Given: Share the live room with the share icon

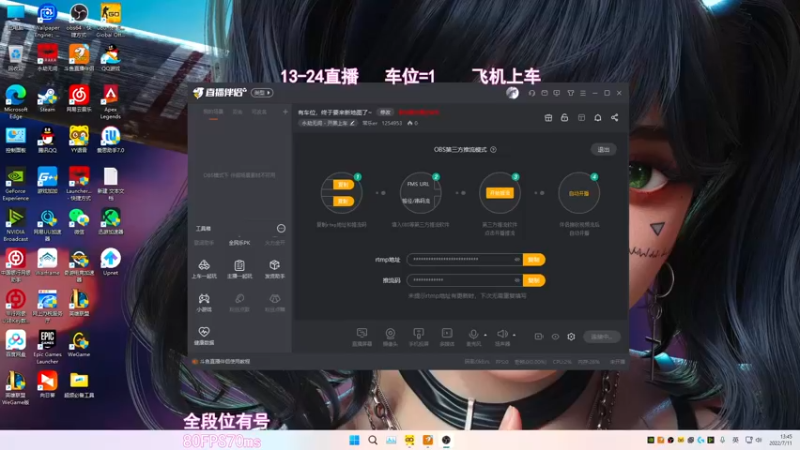Looking at the screenshot, I should point(614,118).
